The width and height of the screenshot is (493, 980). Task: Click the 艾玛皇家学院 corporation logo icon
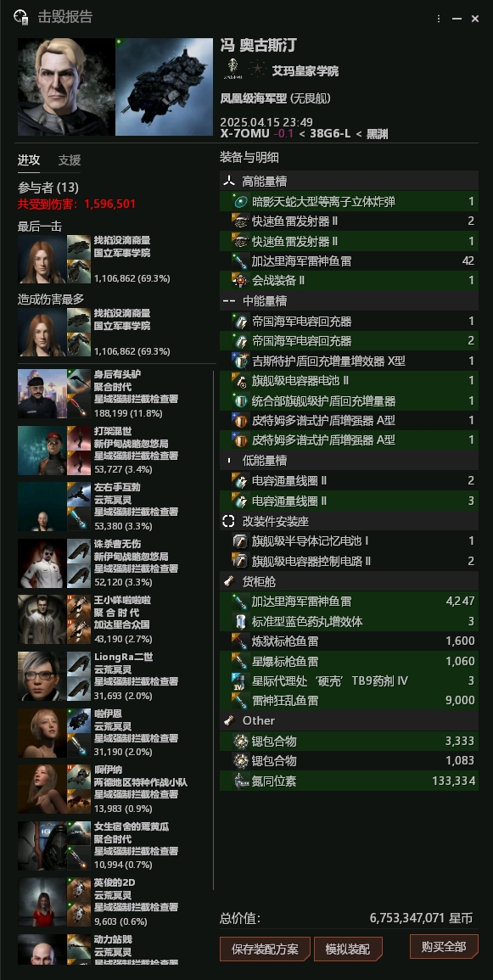point(233,70)
